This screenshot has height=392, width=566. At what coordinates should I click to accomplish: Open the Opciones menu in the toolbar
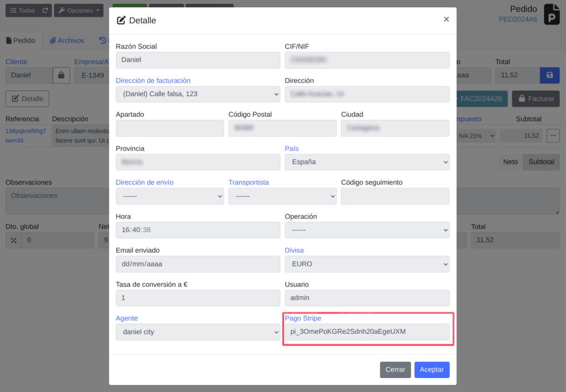tap(79, 11)
